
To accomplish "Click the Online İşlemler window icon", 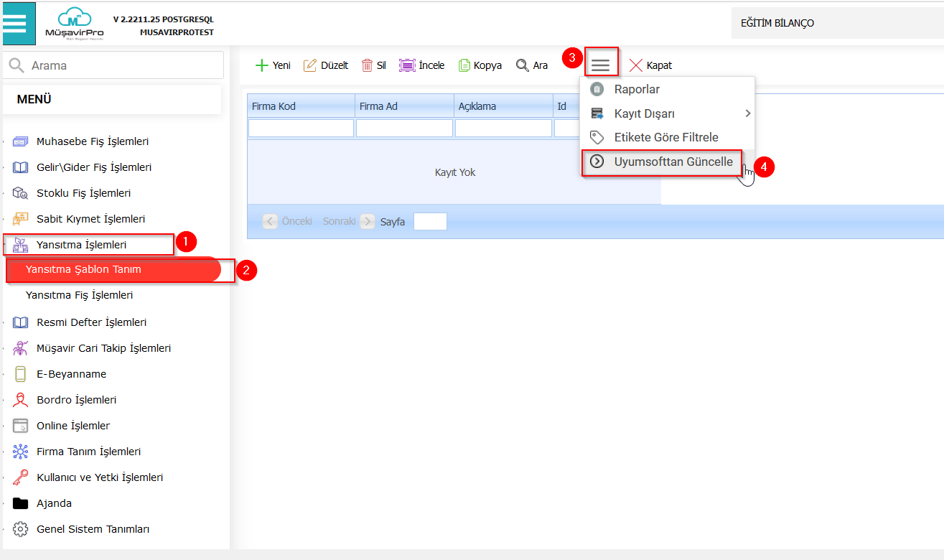I will 20,426.
